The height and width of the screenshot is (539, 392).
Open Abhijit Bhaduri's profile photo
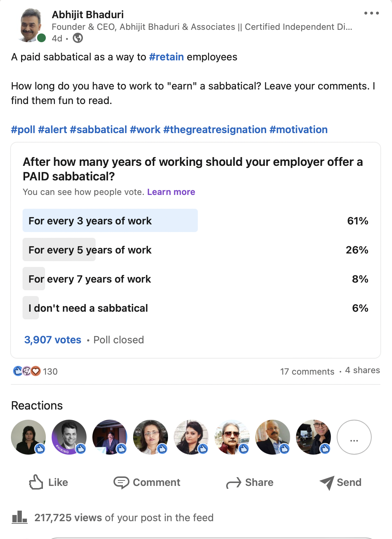pyautogui.click(x=31, y=25)
